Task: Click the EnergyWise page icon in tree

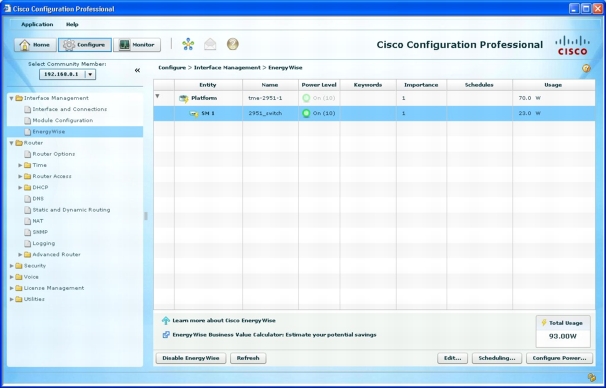Action: coord(28,132)
